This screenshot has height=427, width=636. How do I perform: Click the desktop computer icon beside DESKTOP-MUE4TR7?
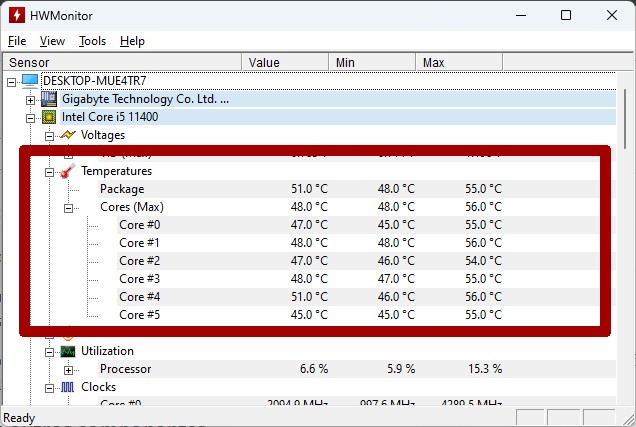tap(30, 81)
